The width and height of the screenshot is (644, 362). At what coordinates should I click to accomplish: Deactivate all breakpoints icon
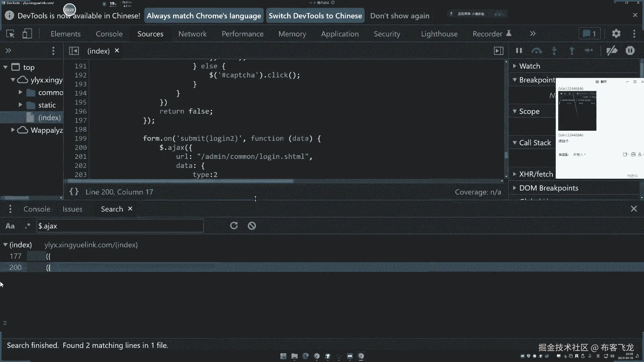612,51
